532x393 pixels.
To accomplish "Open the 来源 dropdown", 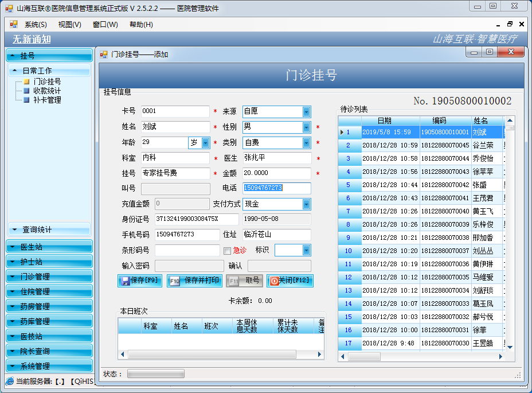I will pos(306,112).
